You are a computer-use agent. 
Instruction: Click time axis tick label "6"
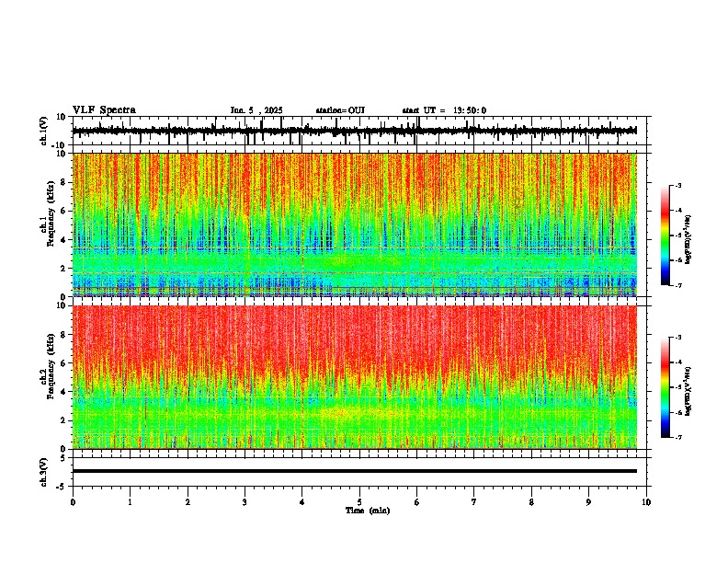coord(417,502)
